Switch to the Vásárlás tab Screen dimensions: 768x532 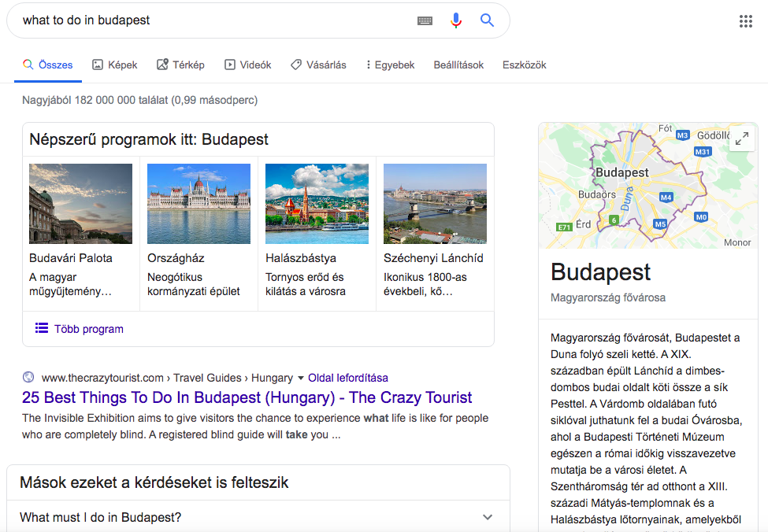tap(318, 65)
